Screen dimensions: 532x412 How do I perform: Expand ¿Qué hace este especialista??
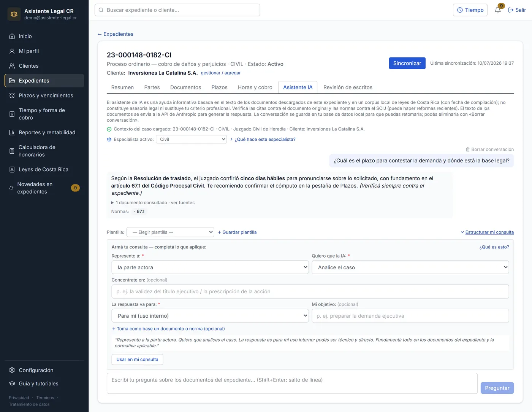pos(263,140)
